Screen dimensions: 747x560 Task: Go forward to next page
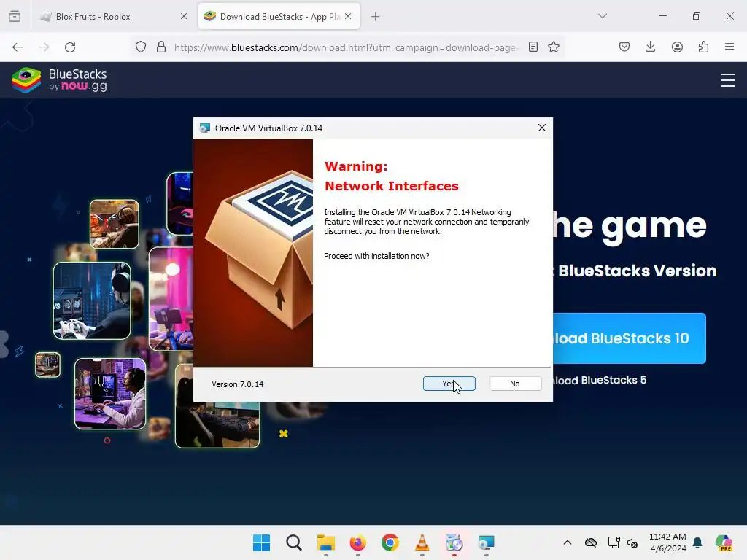(44, 47)
